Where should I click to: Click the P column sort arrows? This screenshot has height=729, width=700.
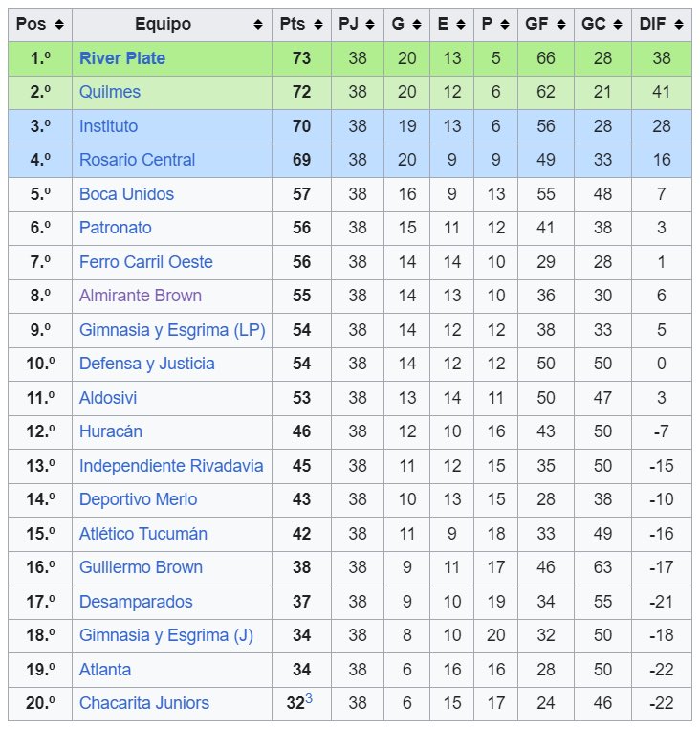pos(505,25)
